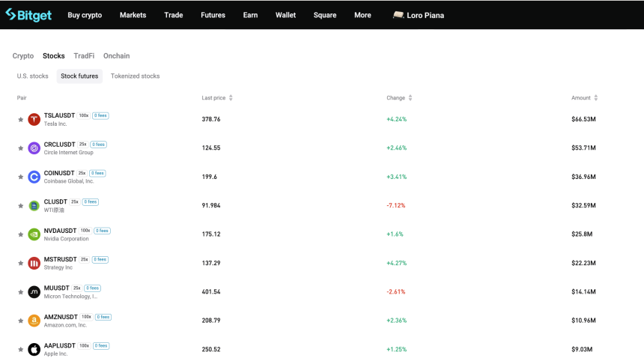644x364 pixels.
Task: Click the 25x leverage badge on MUUSDT
Action: pos(77,288)
